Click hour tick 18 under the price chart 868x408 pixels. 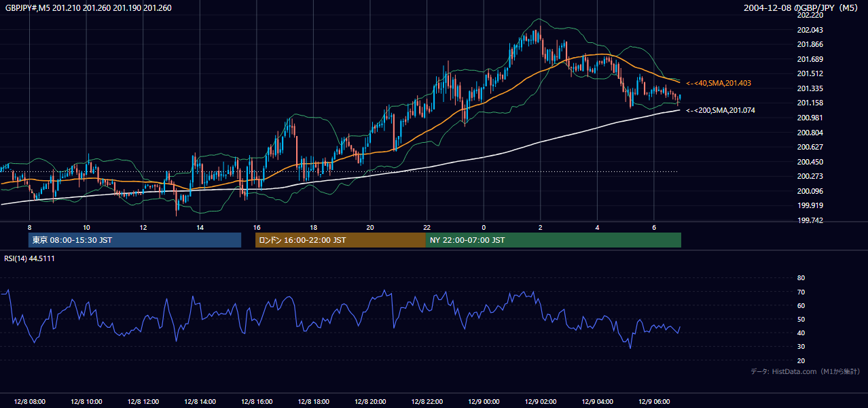tap(313, 227)
